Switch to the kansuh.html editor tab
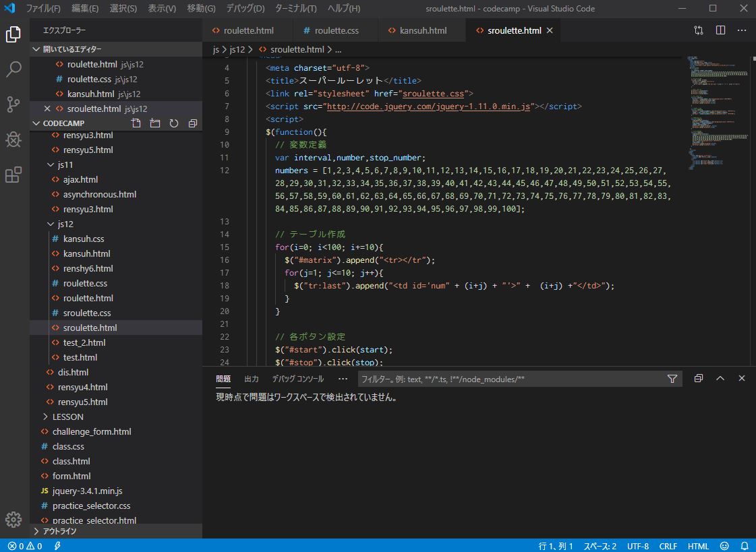This screenshot has width=756, height=552. click(422, 30)
